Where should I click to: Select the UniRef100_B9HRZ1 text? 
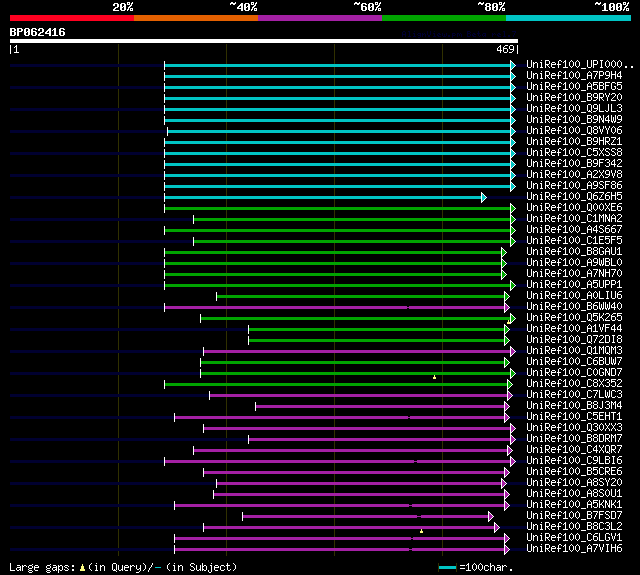coord(574,142)
